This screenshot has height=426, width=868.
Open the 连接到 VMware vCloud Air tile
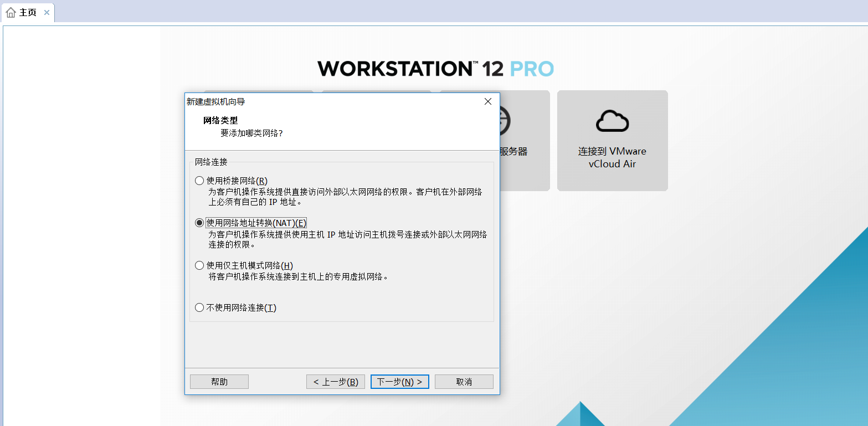pos(613,141)
